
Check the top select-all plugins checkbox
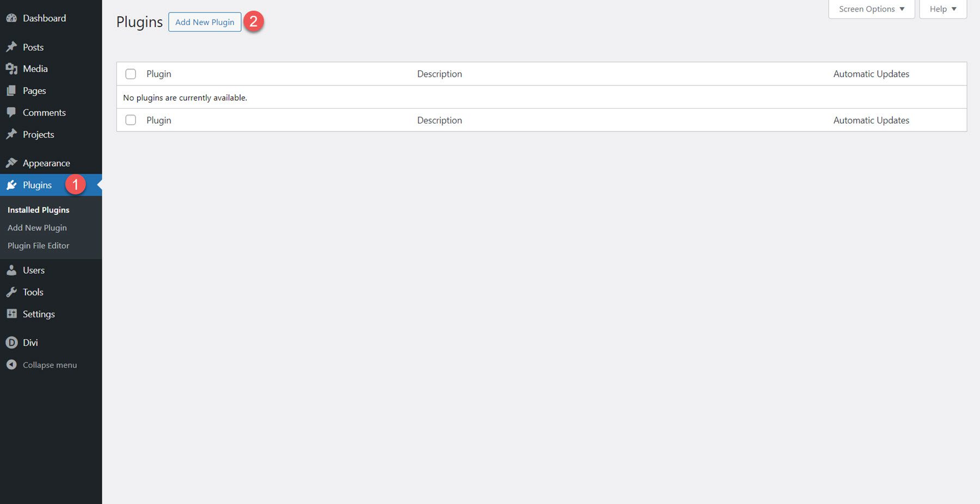pyautogui.click(x=131, y=73)
